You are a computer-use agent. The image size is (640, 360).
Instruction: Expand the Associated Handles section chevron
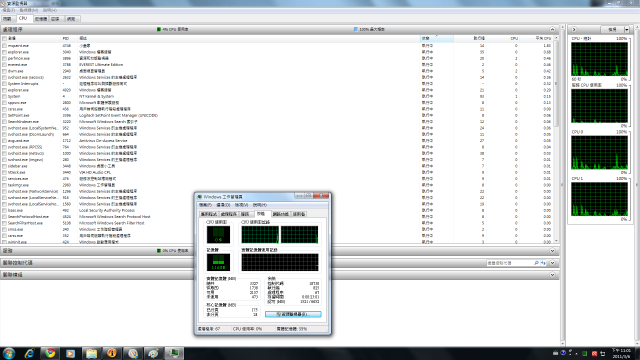pos(552,263)
